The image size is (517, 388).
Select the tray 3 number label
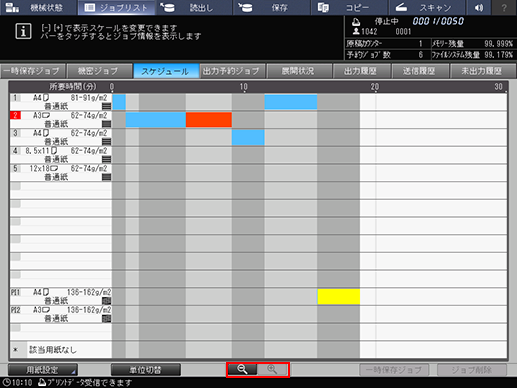(15, 133)
